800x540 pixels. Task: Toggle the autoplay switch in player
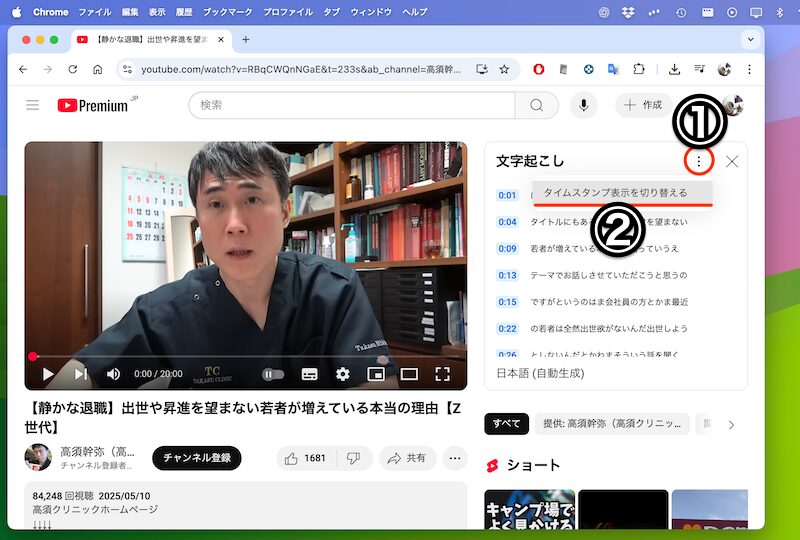coord(273,374)
